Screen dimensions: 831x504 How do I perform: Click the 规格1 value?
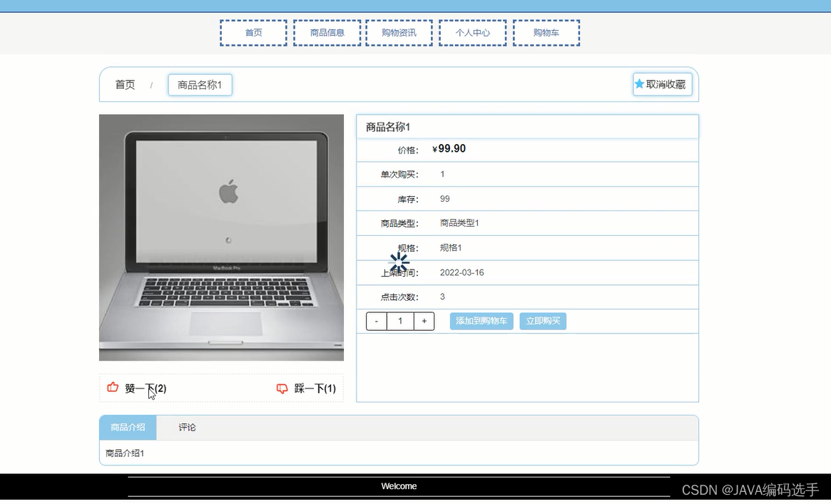click(451, 248)
